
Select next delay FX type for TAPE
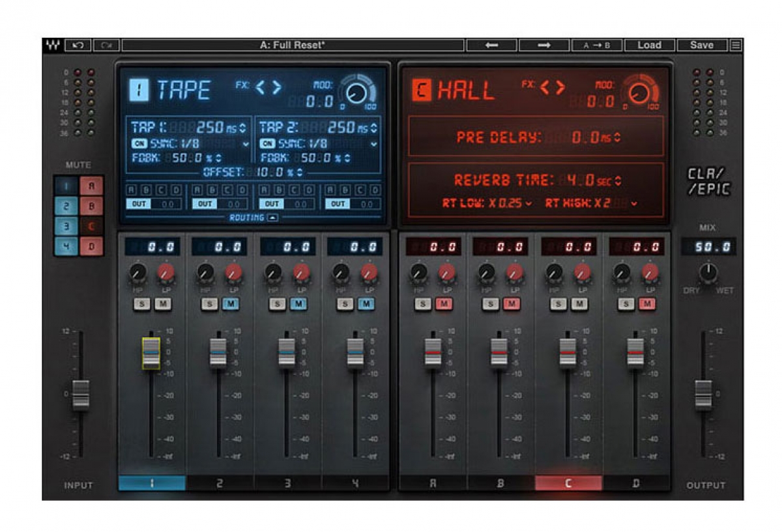[x=277, y=87]
